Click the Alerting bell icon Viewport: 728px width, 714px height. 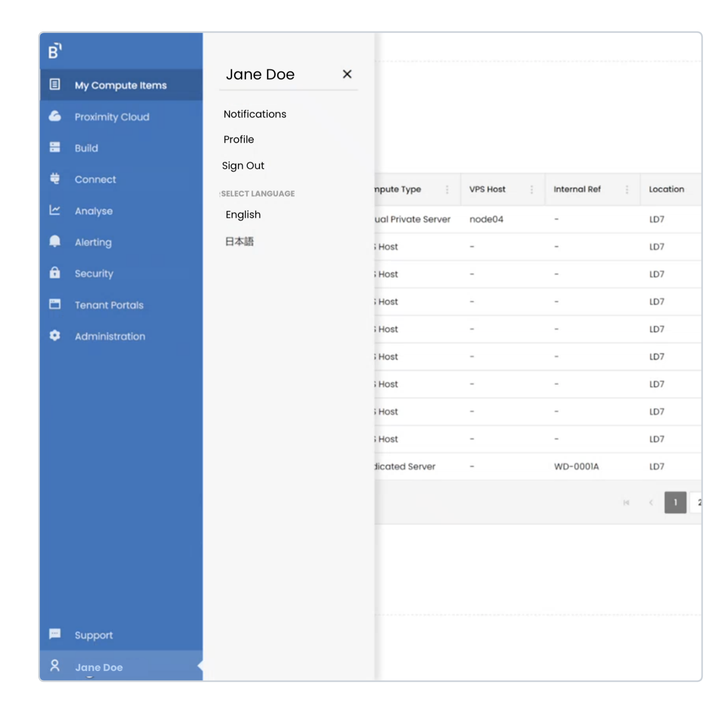(55, 241)
